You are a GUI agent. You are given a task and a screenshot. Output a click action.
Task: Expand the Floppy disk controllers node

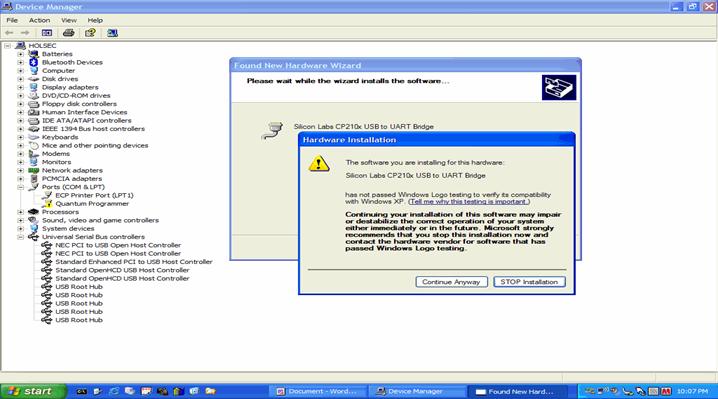[x=20, y=104]
